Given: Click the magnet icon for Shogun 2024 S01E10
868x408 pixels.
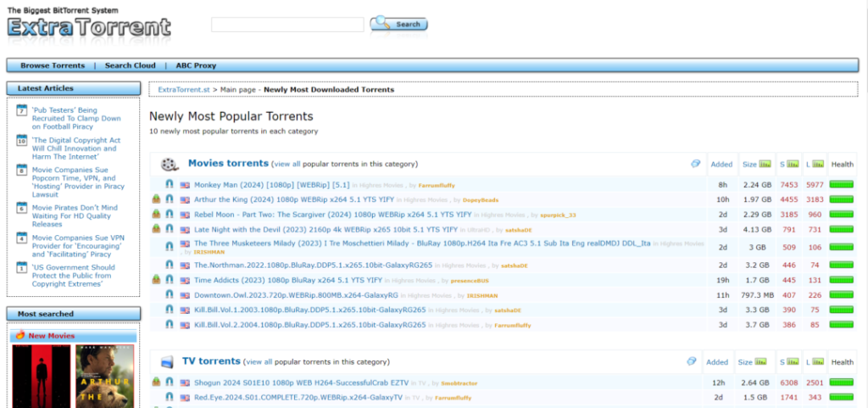Looking at the screenshot, I should click(170, 382).
